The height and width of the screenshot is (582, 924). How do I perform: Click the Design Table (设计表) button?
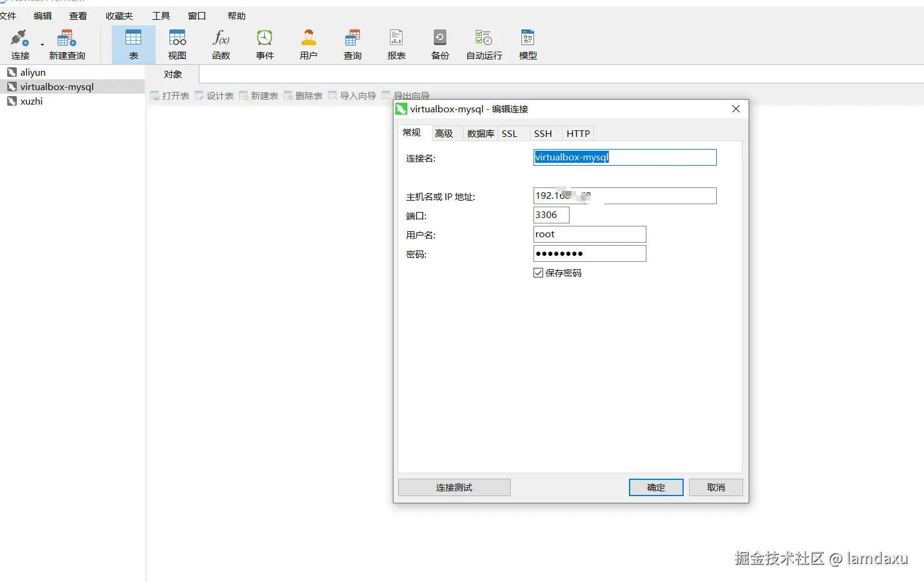pos(214,96)
